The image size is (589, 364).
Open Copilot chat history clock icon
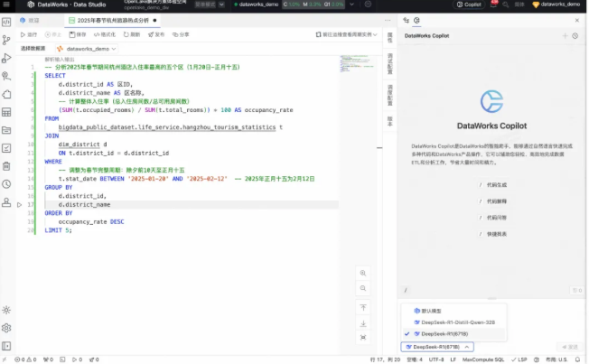coord(575,36)
